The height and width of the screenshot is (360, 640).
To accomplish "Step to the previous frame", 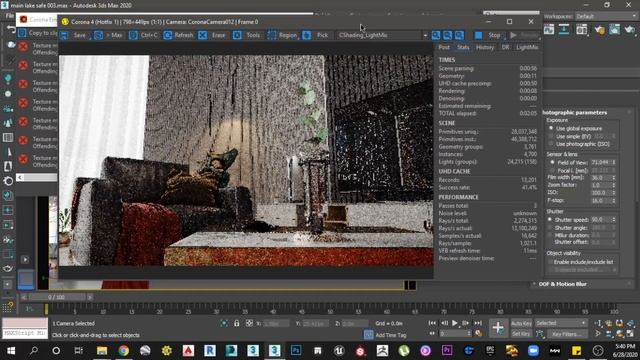I will click(x=444, y=323).
